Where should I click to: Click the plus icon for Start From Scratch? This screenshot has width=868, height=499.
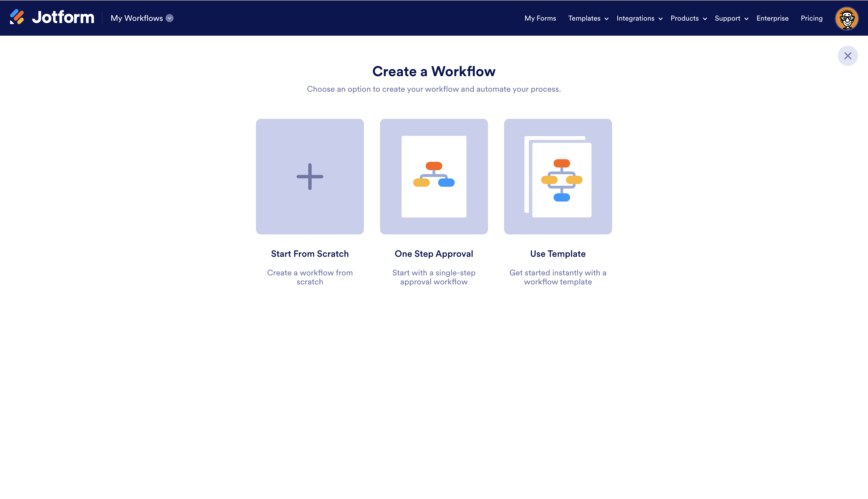tap(310, 176)
